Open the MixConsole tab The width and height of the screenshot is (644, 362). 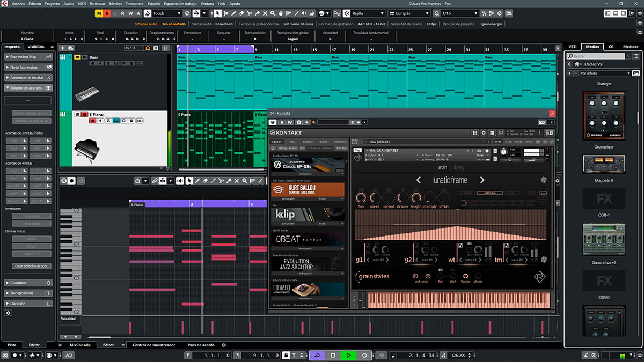(x=80, y=345)
